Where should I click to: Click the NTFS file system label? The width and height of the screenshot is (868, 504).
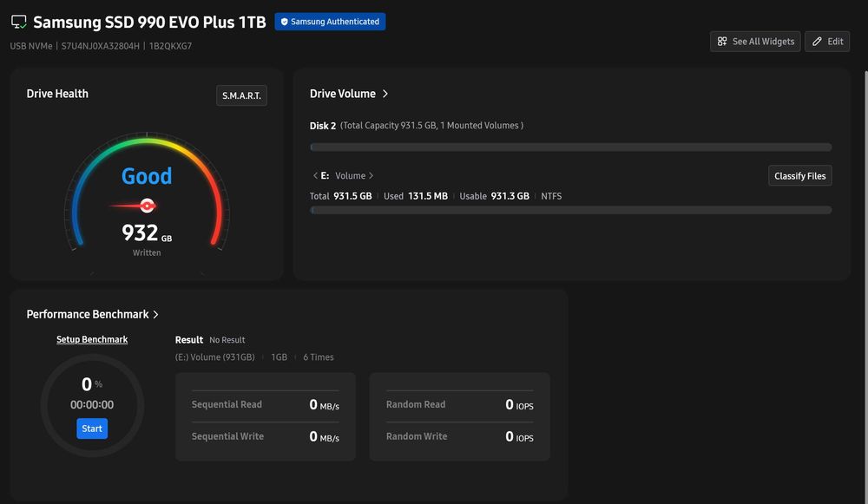(551, 196)
